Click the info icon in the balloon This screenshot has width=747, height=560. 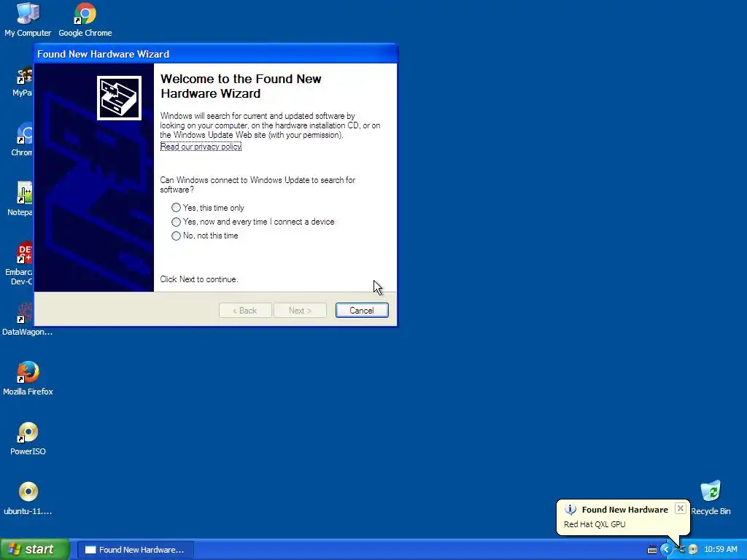(x=570, y=510)
